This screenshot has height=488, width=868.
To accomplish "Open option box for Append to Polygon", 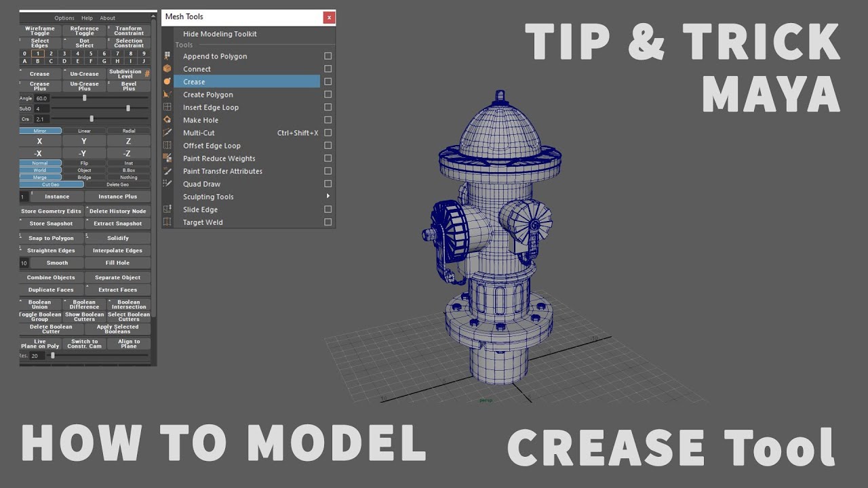I will 328,56.
